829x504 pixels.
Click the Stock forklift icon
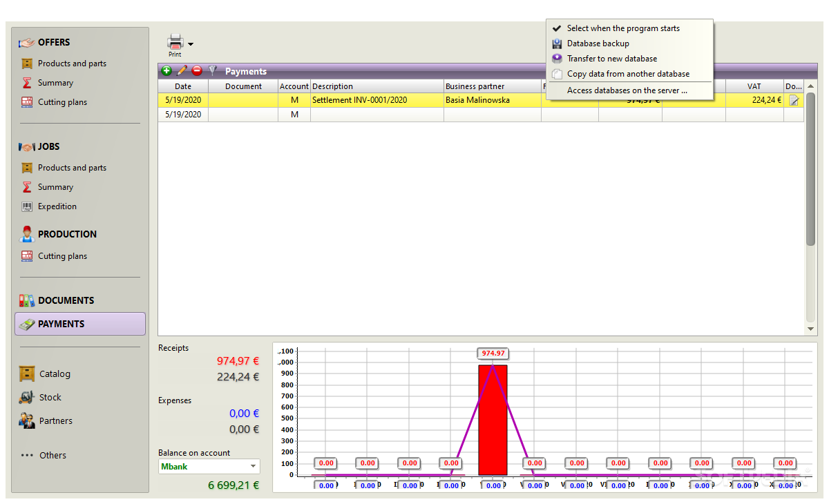click(x=27, y=397)
